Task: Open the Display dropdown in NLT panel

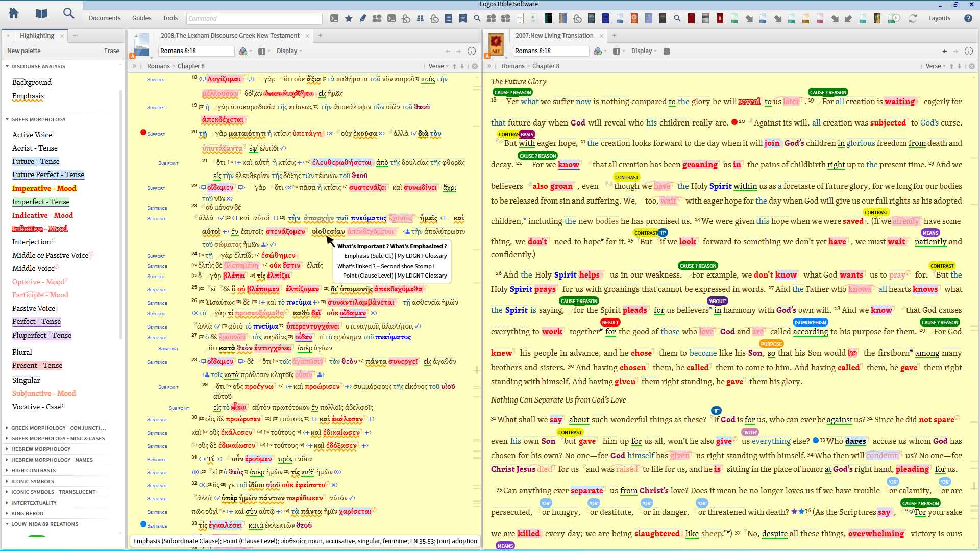Action: click(644, 51)
